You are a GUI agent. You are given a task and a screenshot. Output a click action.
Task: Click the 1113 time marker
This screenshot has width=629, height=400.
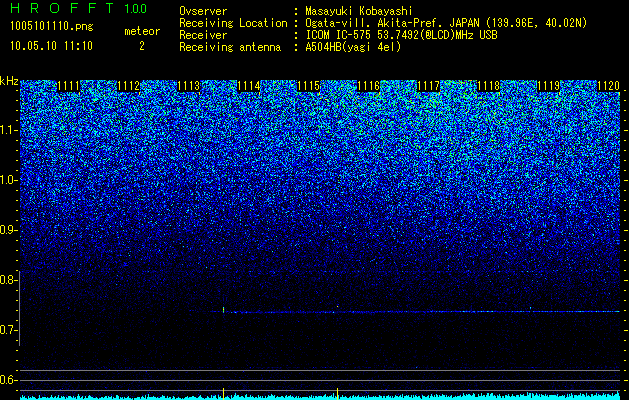tap(189, 86)
